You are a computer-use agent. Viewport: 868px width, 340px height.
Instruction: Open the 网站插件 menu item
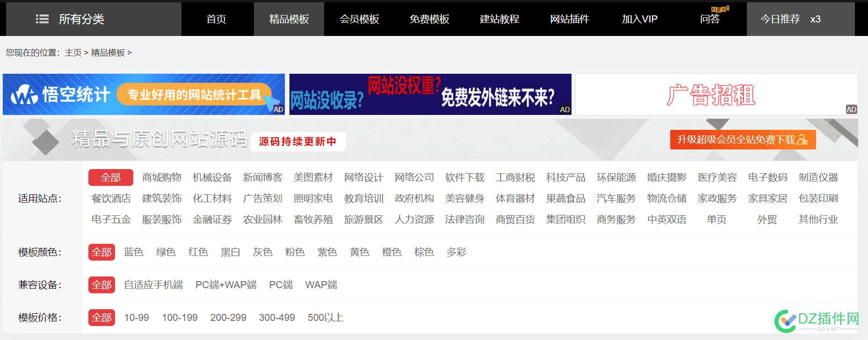[x=570, y=19]
